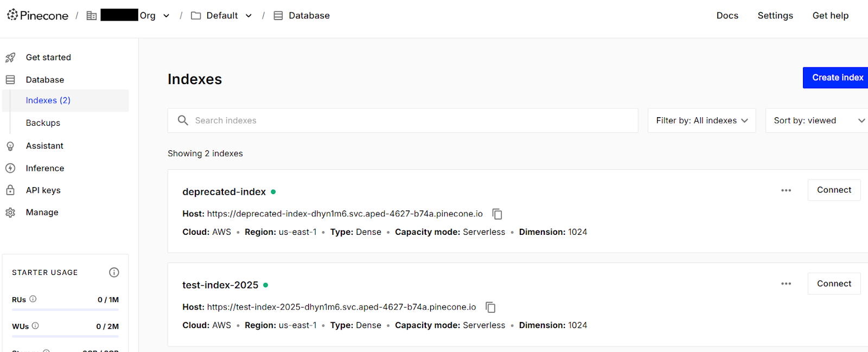Open more options for test-index-2025
The width and height of the screenshot is (868, 352).
[x=786, y=284]
